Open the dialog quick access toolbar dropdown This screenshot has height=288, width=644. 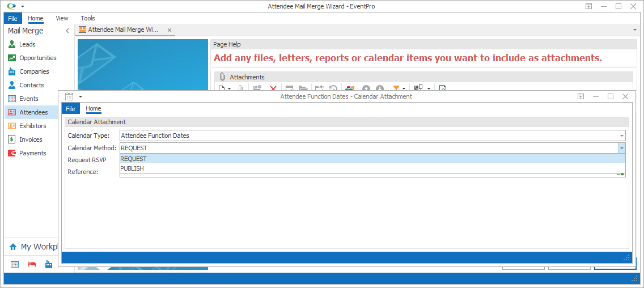click(x=80, y=96)
